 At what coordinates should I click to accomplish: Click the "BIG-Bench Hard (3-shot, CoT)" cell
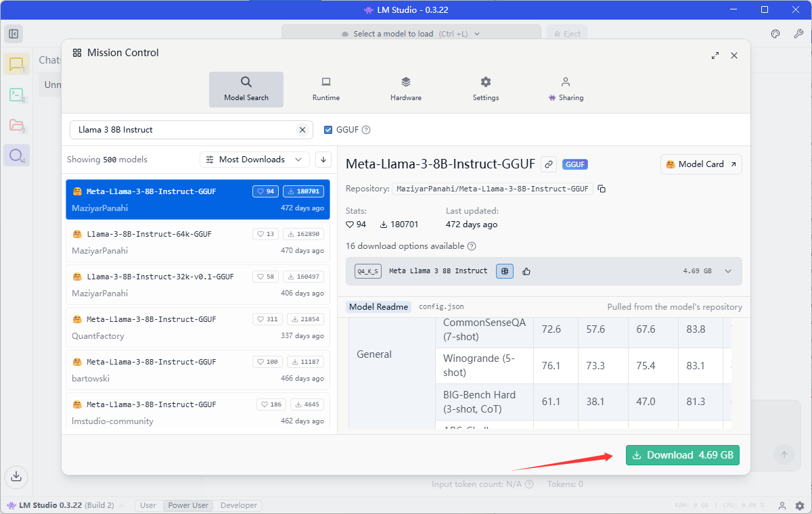[484, 402]
